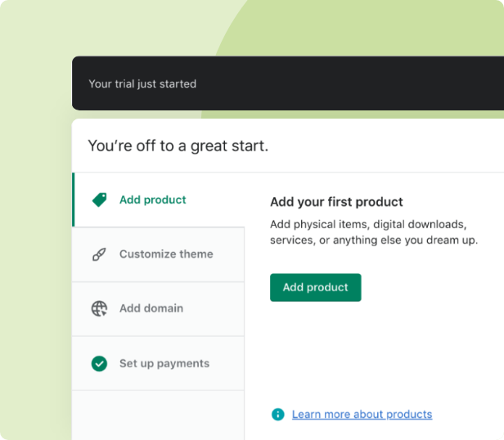Click empty sidebar area below Set up payments
This screenshot has height=440, width=504.
(158, 415)
